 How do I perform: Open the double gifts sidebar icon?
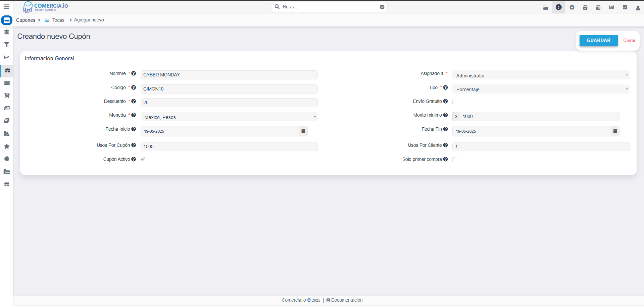(x=7, y=172)
